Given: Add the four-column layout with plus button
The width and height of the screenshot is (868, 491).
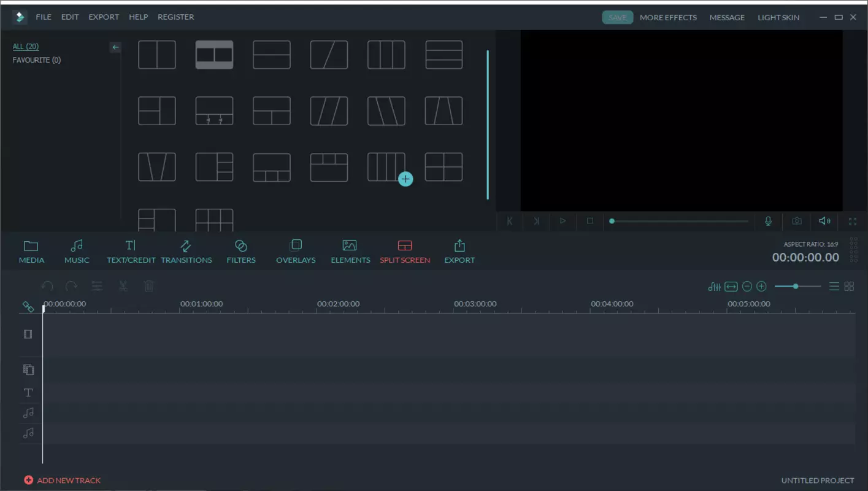Looking at the screenshot, I should pos(405,179).
